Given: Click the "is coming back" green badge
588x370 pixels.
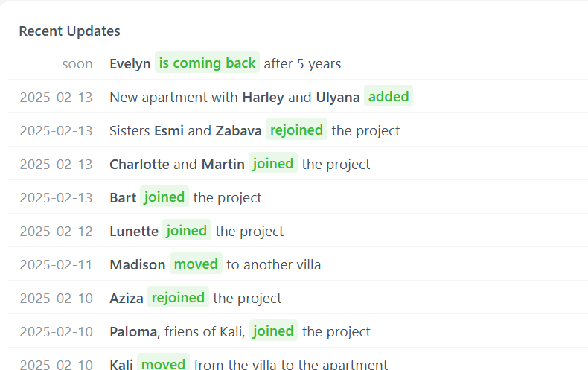Looking at the screenshot, I should (207, 63).
